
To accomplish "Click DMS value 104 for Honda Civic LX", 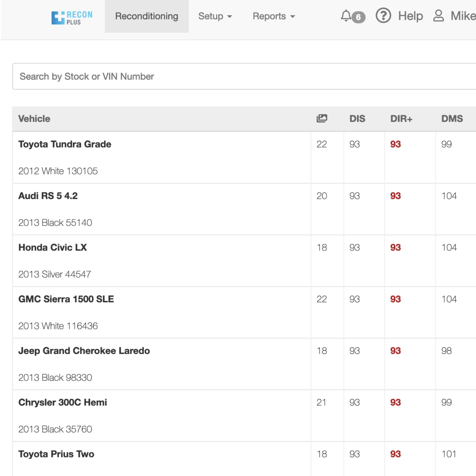I will pos(449,247).
